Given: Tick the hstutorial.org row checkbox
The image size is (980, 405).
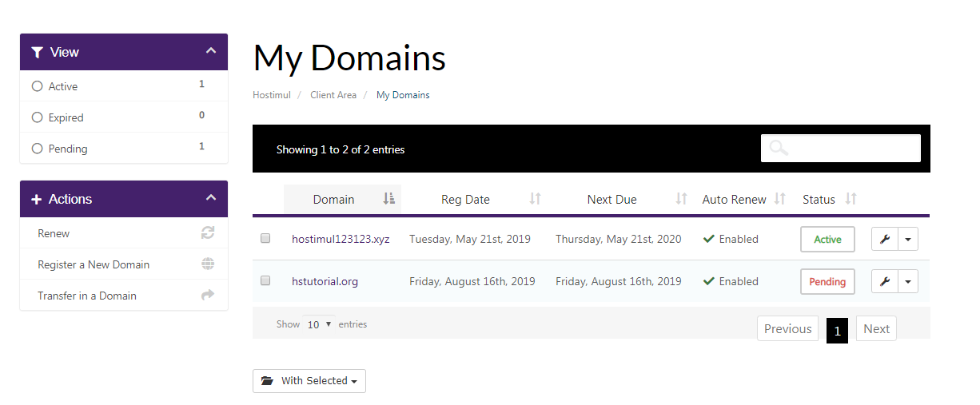Looking at the screenshot, I should pyautogui.click(x=266, y=280).
